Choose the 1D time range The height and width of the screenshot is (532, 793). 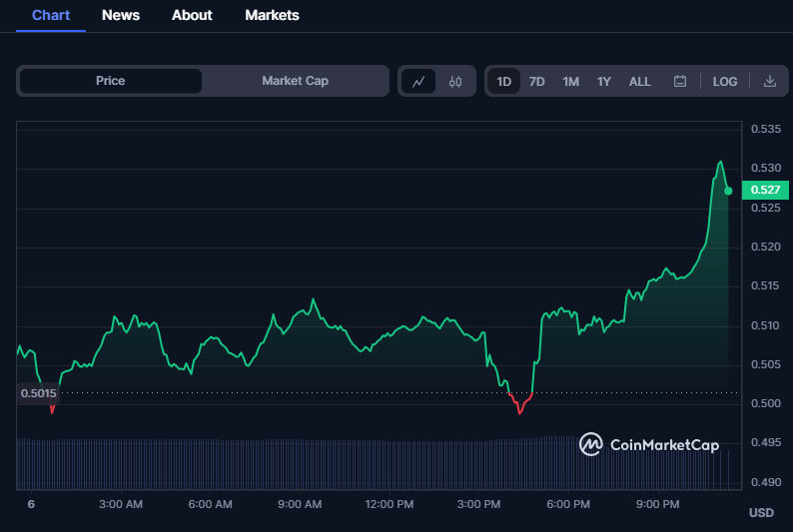(503, 81)
